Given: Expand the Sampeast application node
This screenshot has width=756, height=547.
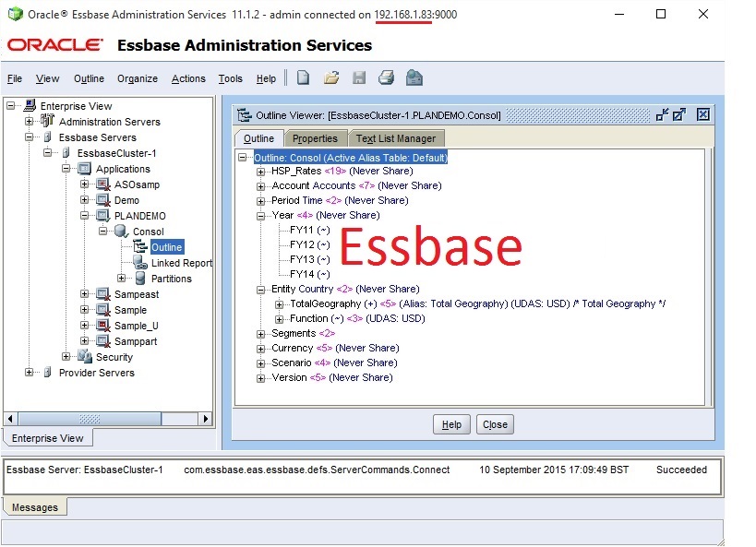Looking at the screenshot, I should coord(85,294).
